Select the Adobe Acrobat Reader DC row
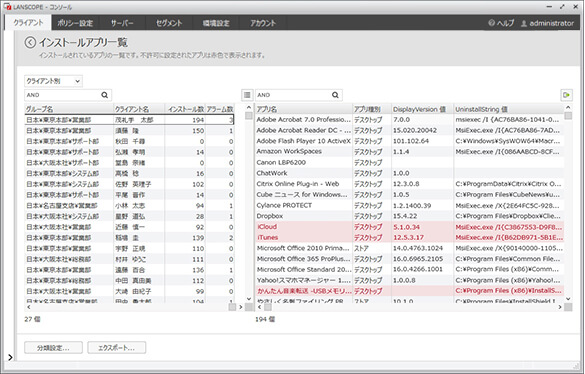Screen dimensions: 585x374 tap(410, 130)
